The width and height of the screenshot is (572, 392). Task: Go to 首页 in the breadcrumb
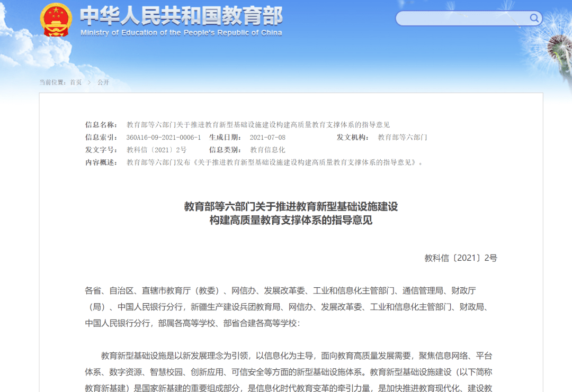pos(76,82)
